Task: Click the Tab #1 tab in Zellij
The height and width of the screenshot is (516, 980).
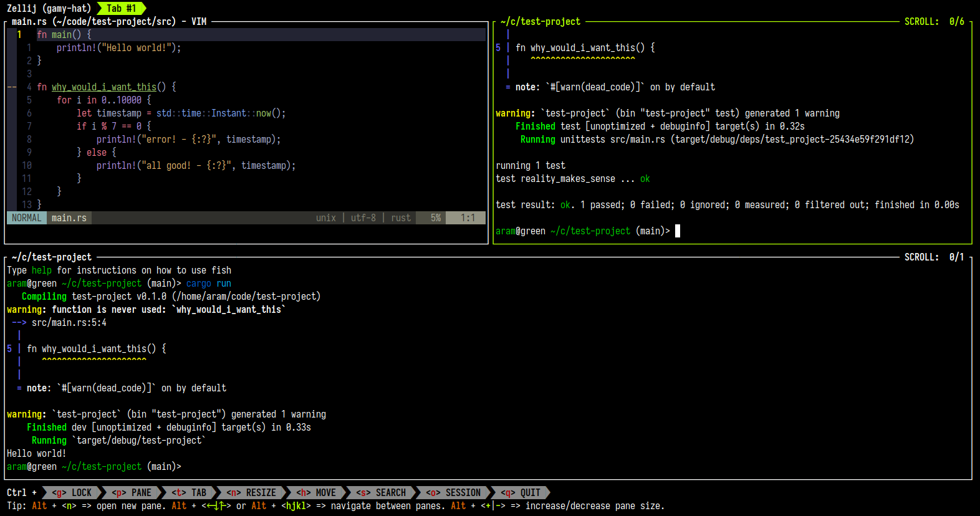Action: coord(121,8)
